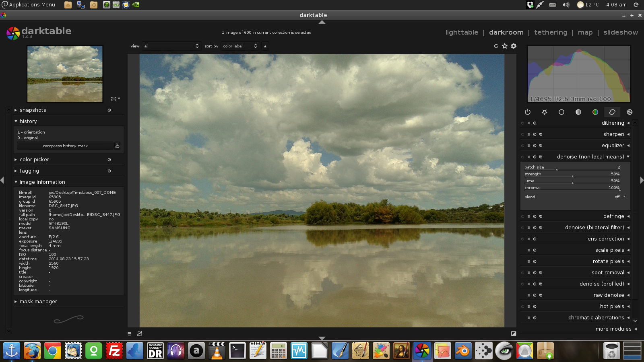This screenshot has height=362, width=644.
Task: Show the colour modules group (rainbow circle)
Action: pos(595,112)
